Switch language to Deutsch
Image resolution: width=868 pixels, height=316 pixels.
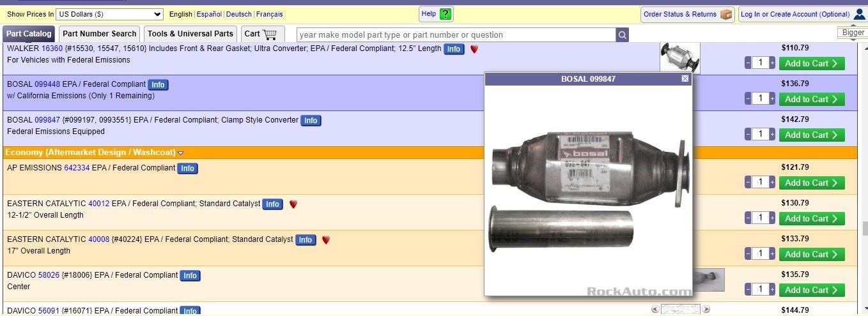tap(239, 14)
